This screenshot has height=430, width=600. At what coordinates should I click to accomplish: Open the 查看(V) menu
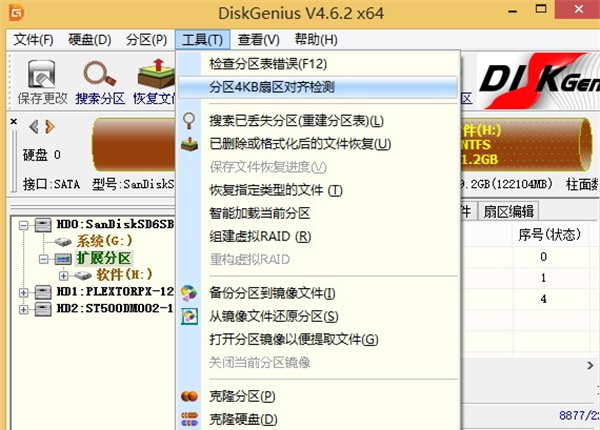pyautogui.click(x=259, y=40)
